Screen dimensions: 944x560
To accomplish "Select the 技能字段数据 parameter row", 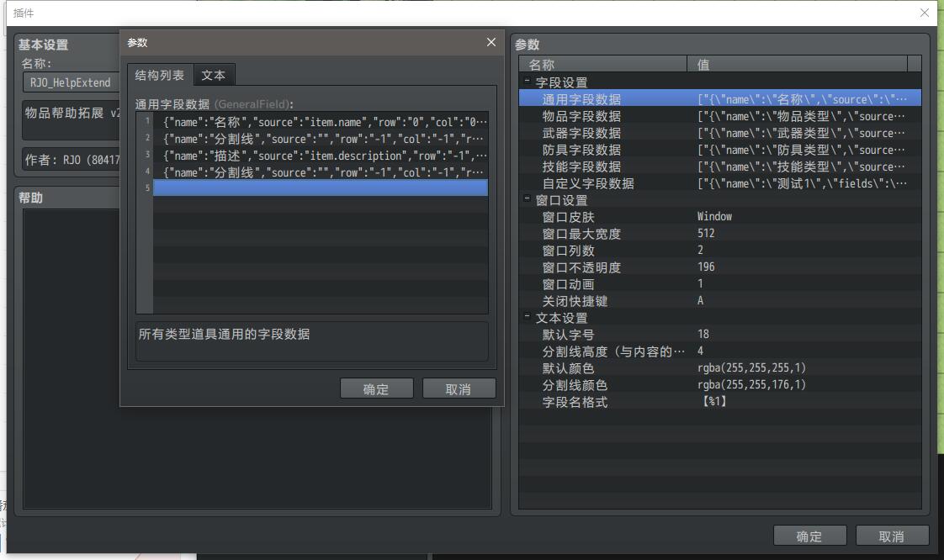I will tap(720, 166).
